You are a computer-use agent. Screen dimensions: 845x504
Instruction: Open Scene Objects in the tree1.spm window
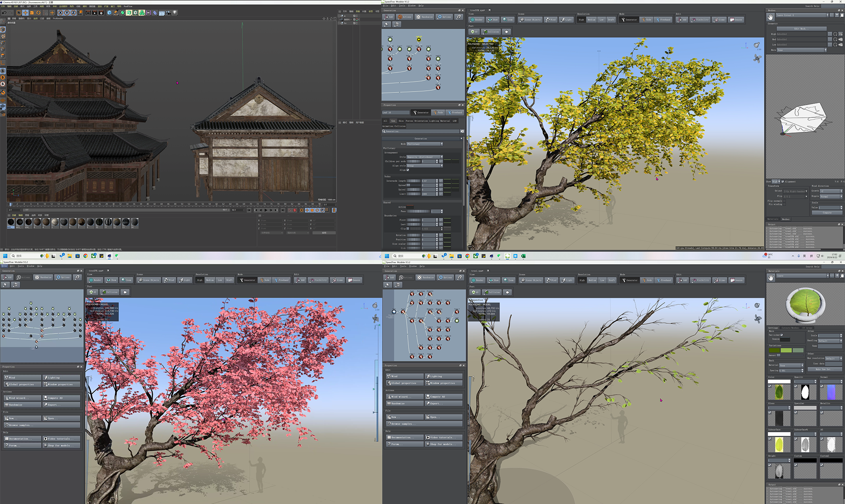[531, 280]
